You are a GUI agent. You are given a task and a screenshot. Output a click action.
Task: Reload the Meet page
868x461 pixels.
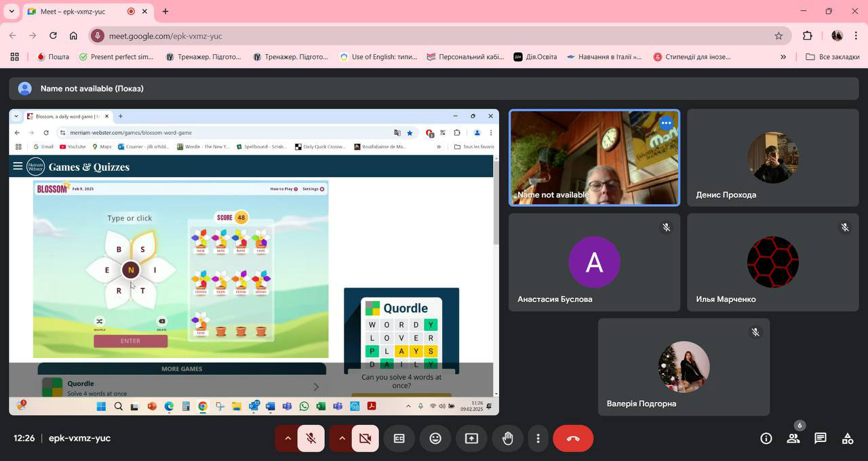(53, 36)
